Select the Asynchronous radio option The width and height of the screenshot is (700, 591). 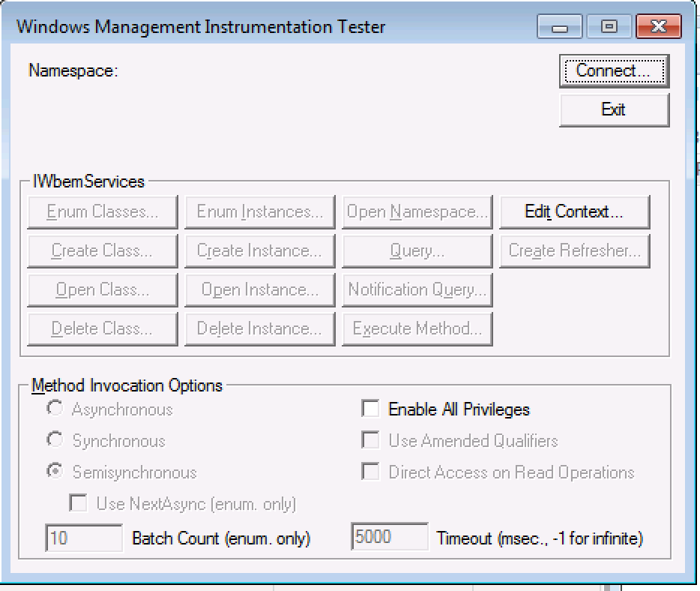(55, 409)
